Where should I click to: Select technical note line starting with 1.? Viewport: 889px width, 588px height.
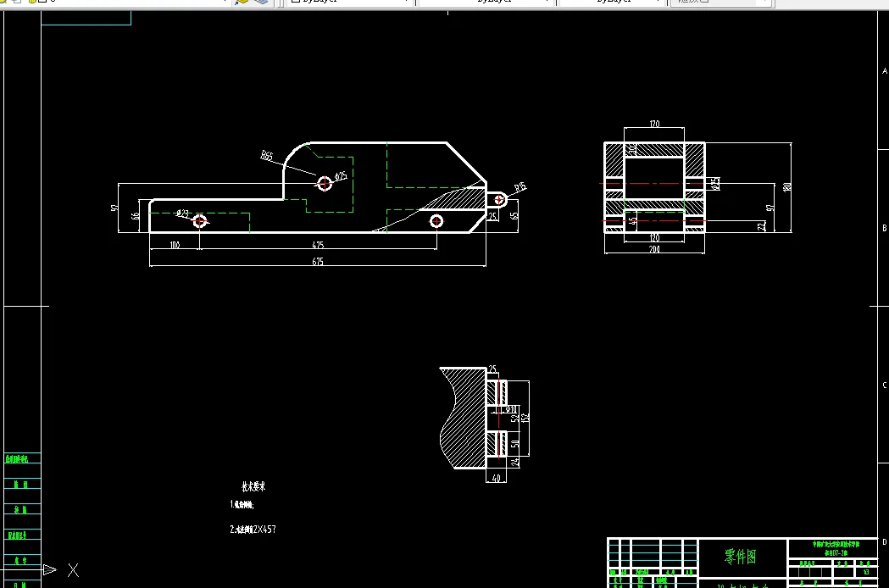(242, 505)
